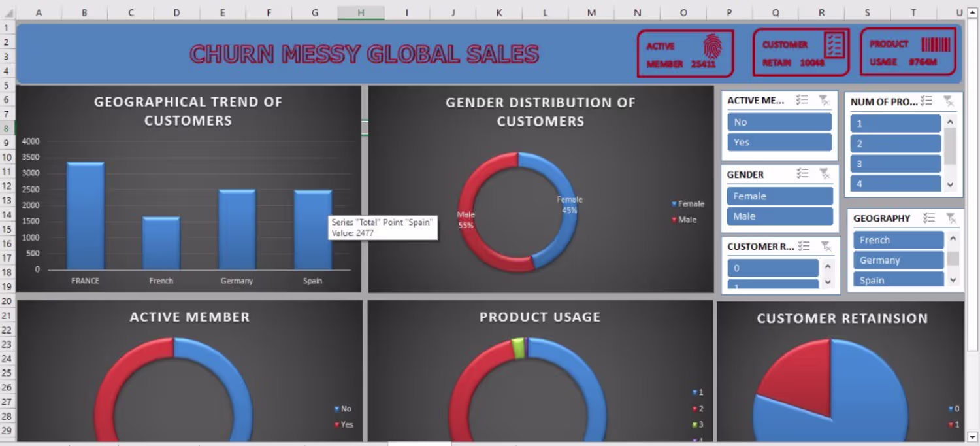Filter Geography slicer by French

(x=898, y=240)
